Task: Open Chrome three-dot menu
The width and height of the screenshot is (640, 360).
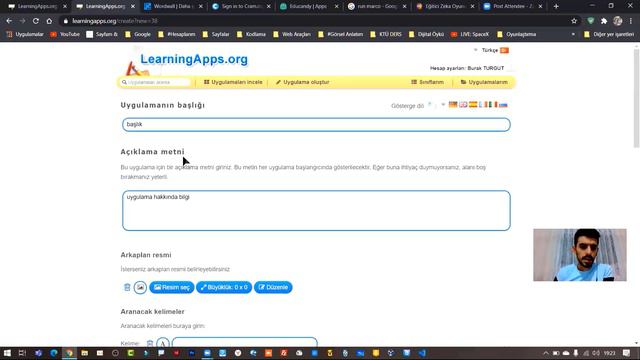Action: tap(631, 21)
